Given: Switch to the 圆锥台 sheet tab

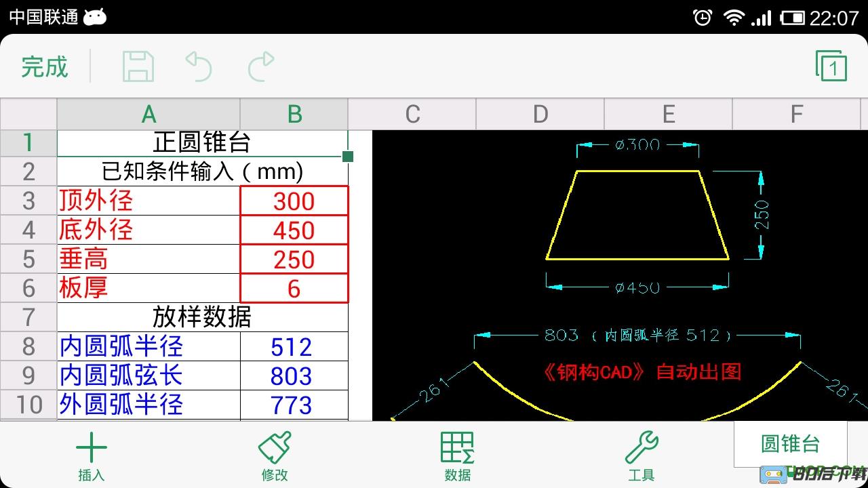Looking at the screenshot, I should 790,444.
